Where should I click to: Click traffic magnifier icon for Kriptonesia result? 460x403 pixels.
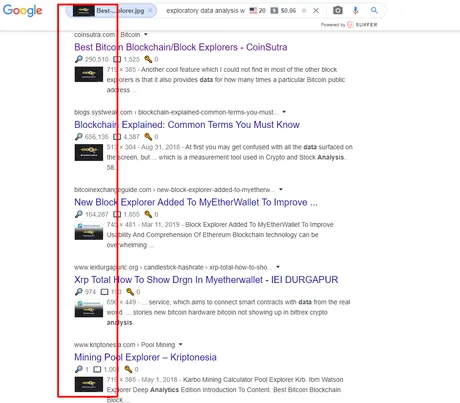[79, 369]
